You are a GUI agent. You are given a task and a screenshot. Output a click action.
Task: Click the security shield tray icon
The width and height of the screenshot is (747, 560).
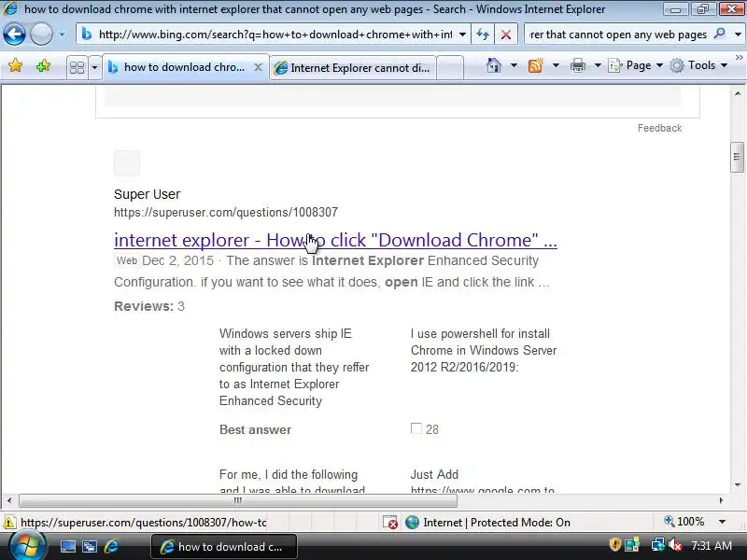coord(614,544)
